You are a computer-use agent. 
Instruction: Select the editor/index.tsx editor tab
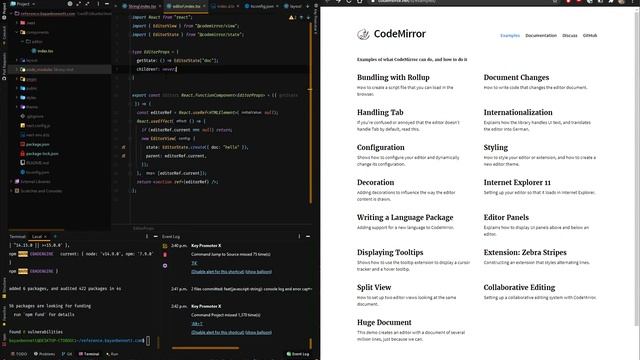click(186, 6)
